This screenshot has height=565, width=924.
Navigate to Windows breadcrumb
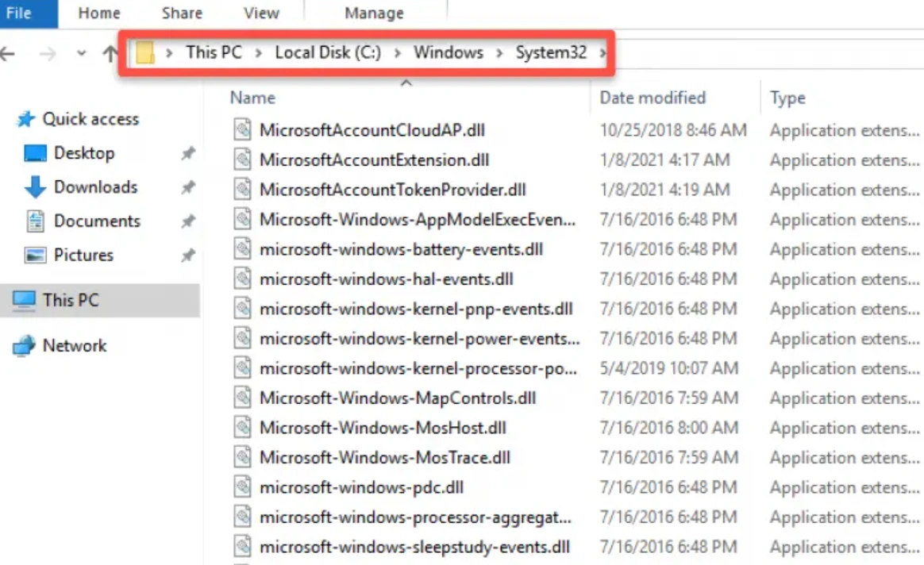click(449, 52)
